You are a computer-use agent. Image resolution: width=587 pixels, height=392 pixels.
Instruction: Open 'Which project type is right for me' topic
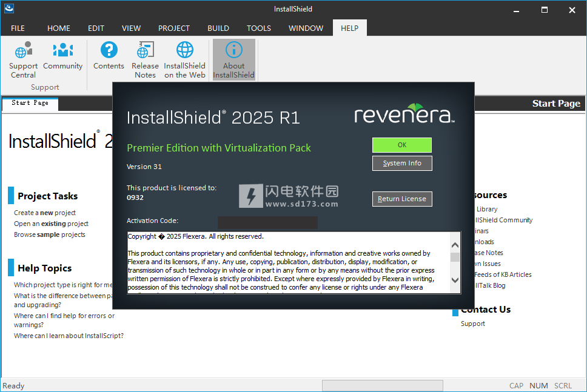[x=63, y=285]
